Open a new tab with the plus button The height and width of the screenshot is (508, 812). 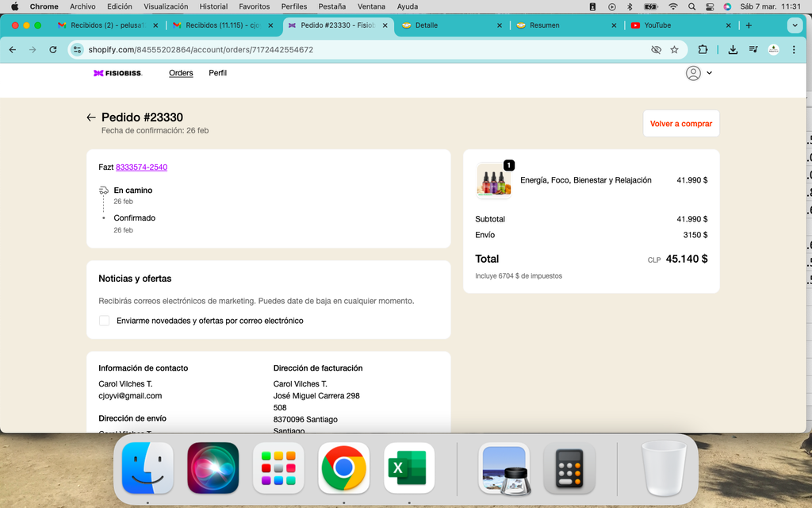point(749,25)
